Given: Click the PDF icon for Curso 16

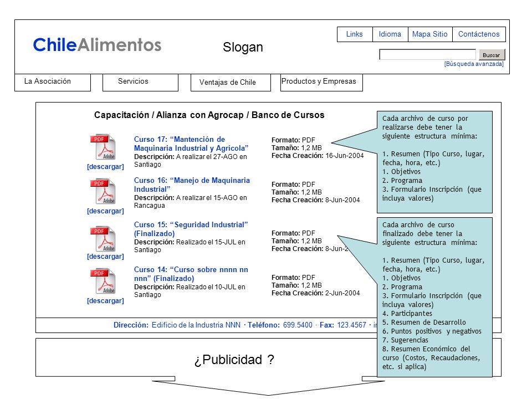Looking at the screenshot, I should click(x=103, y=191).
